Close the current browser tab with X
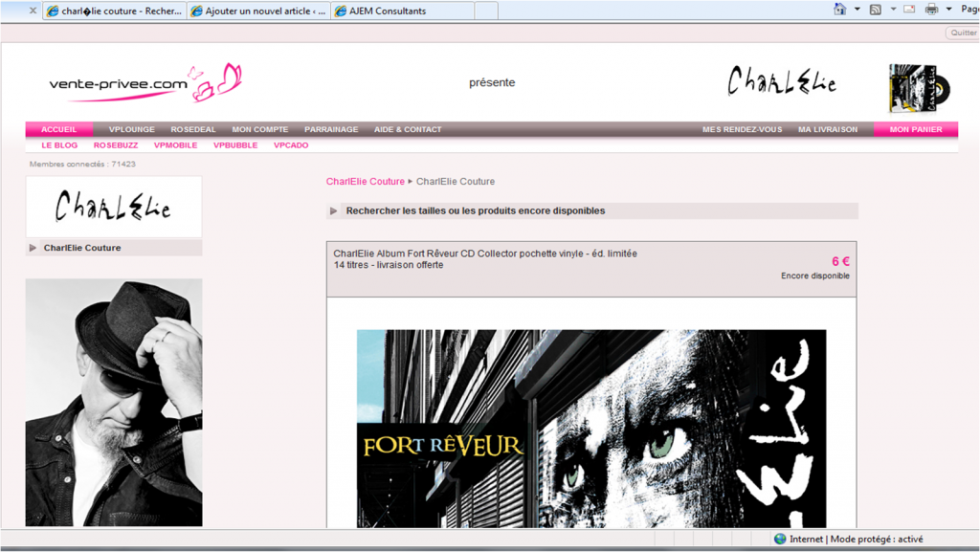Viewport: 980px width, 552px height. [33, 11]
